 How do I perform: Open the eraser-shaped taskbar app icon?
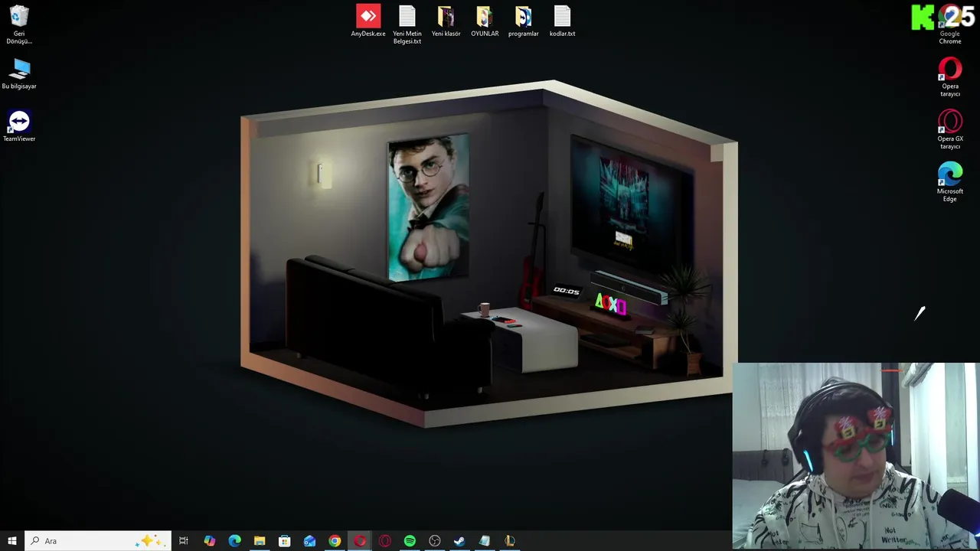tap(485, 541)
